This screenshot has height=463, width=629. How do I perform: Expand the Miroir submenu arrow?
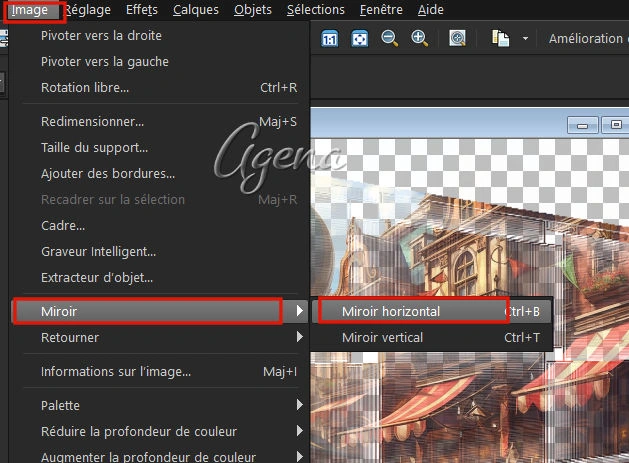tap(299, 311)
